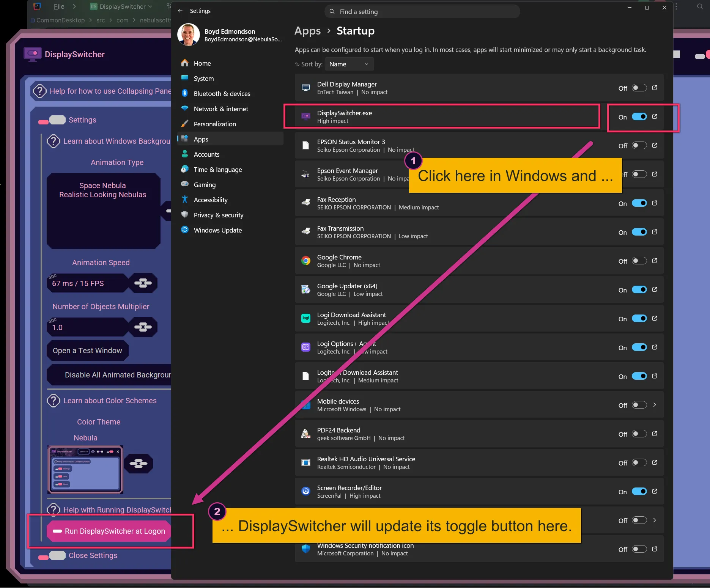Open file location for PDF24 Backend
Screen dimensions: 710x588
655,434
